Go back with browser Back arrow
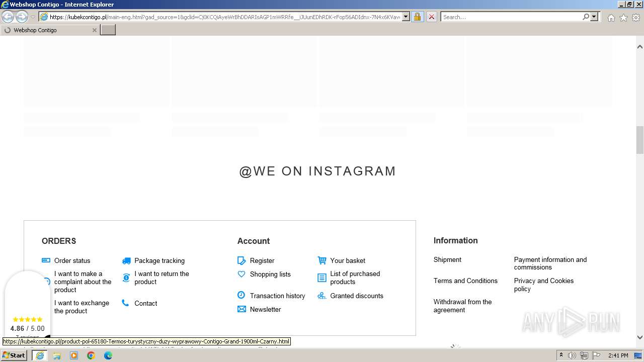Screen dimensions: 644x362 [8, 17]
